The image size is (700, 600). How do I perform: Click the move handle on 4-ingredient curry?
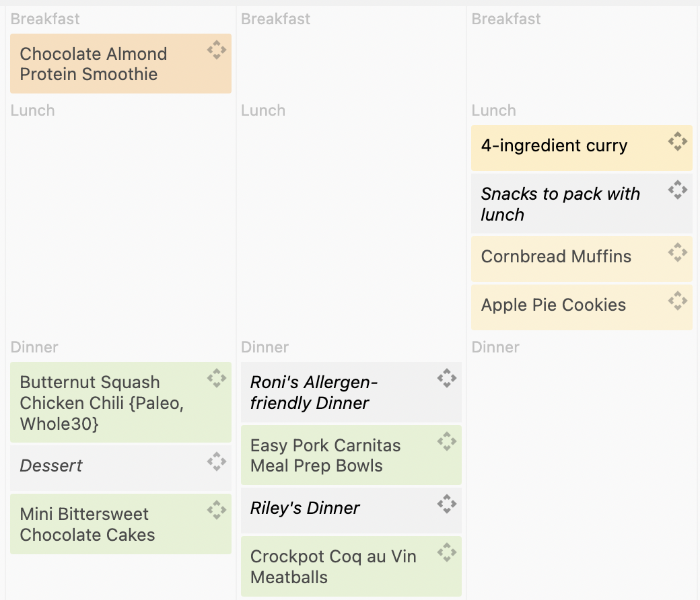coord(677,141)
